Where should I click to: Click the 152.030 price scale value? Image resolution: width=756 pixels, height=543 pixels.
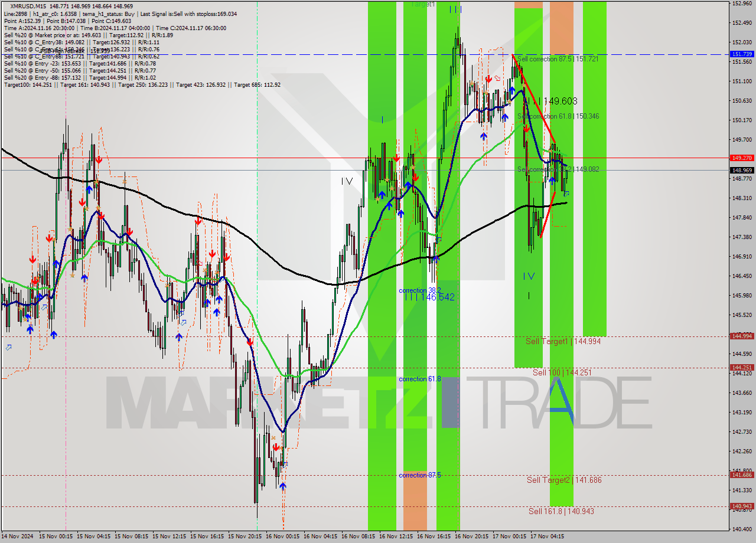tap(742, 42)
